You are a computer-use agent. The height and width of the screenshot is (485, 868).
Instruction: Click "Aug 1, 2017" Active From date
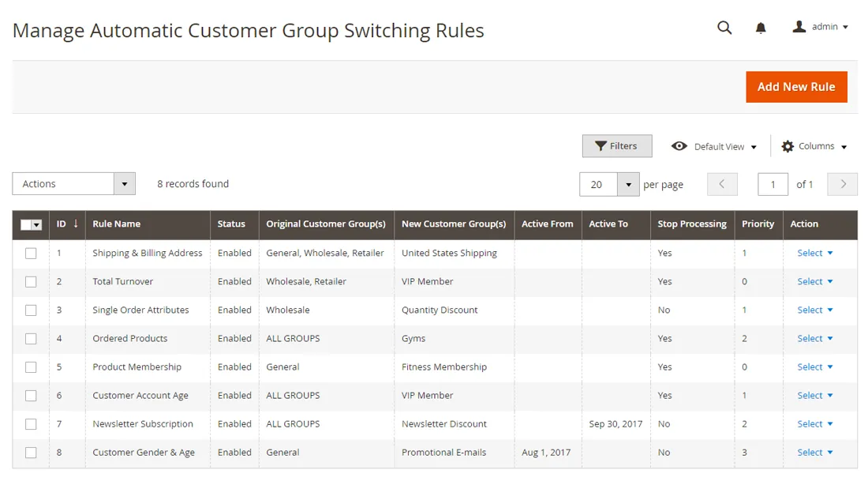(x=546, y=453)
